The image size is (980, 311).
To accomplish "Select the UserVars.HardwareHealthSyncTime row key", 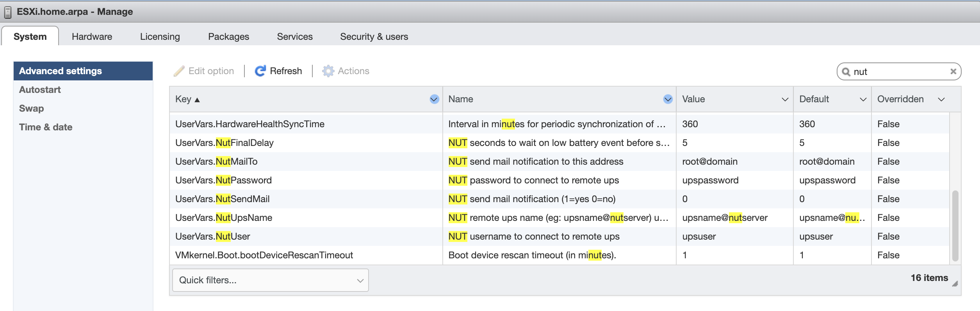I will (250, 124).
